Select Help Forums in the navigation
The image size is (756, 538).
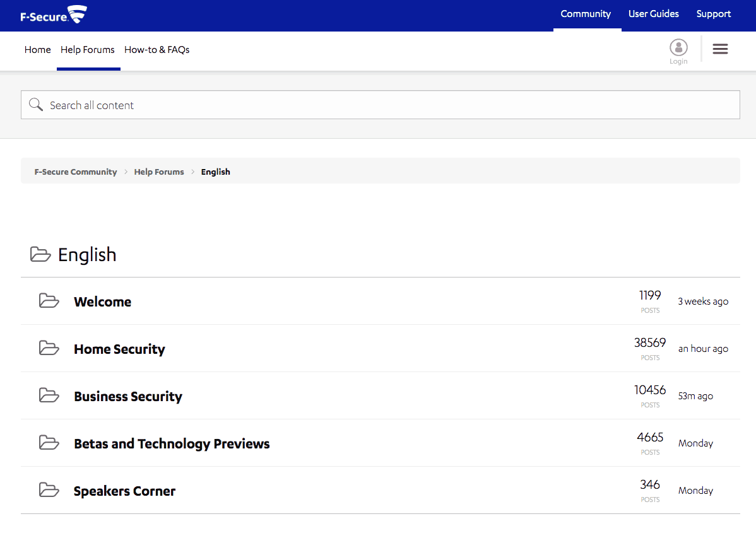[x=88, y=49]
